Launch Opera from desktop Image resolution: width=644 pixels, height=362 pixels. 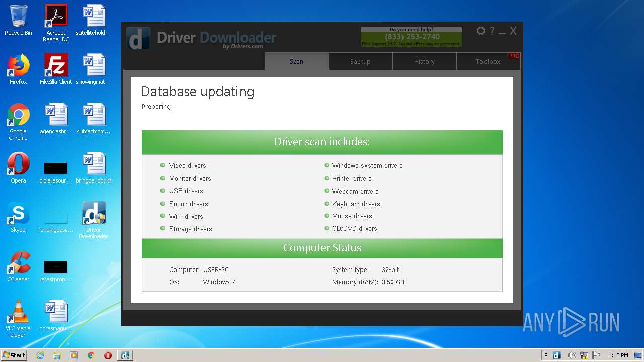pos(18,168)
